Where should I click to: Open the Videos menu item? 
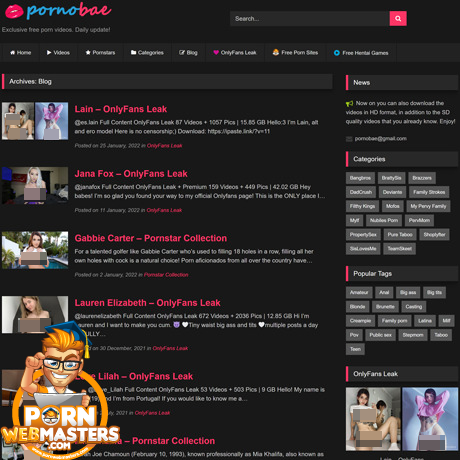(x=58, y=53)
